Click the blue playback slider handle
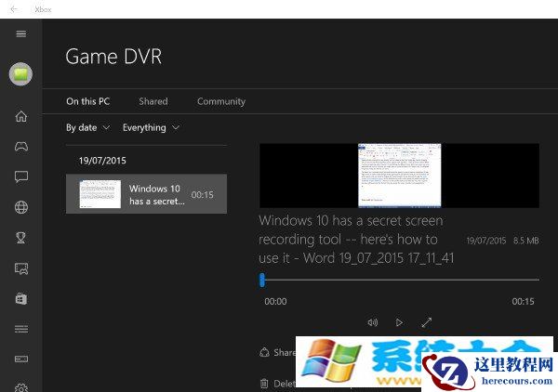 (x=262, y=280)
